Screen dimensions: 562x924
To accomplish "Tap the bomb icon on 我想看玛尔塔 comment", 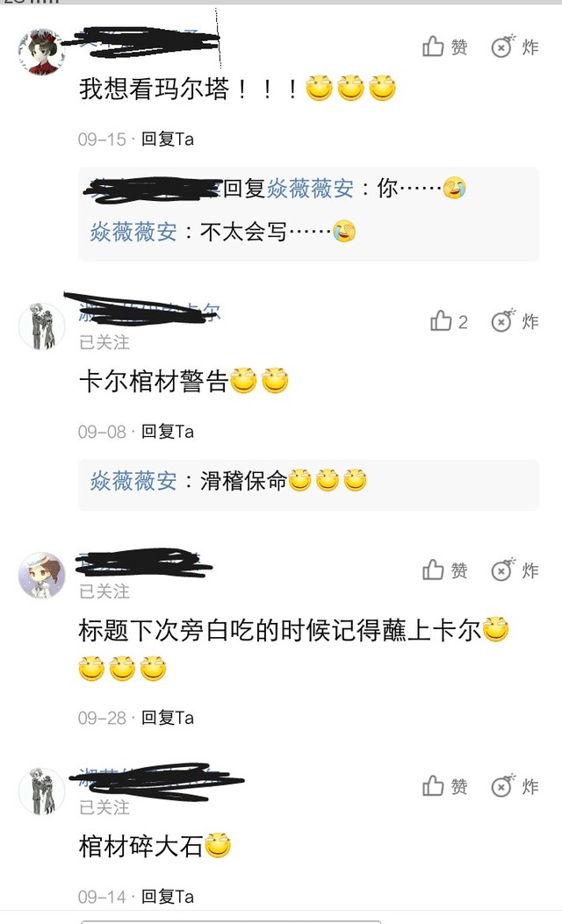I will coord(515,47).
